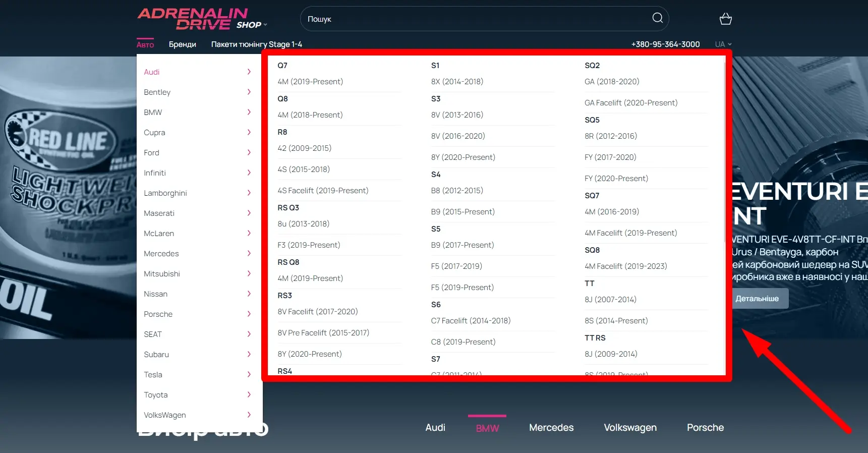Select SQ5 FY (2017-2020)
This screenshot has height=453, width=868.
[610, 157]
